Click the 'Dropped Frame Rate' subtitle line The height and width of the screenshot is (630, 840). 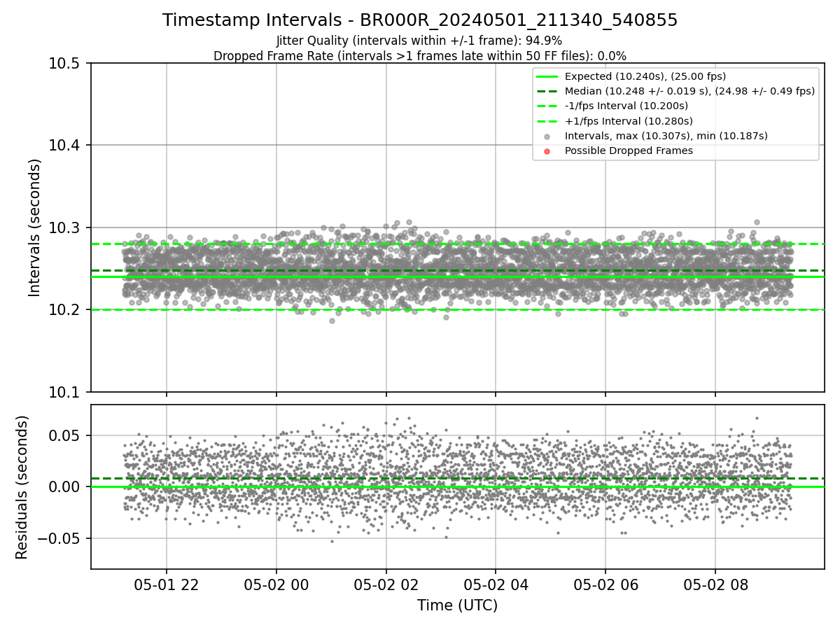click(x=420, y=56)
